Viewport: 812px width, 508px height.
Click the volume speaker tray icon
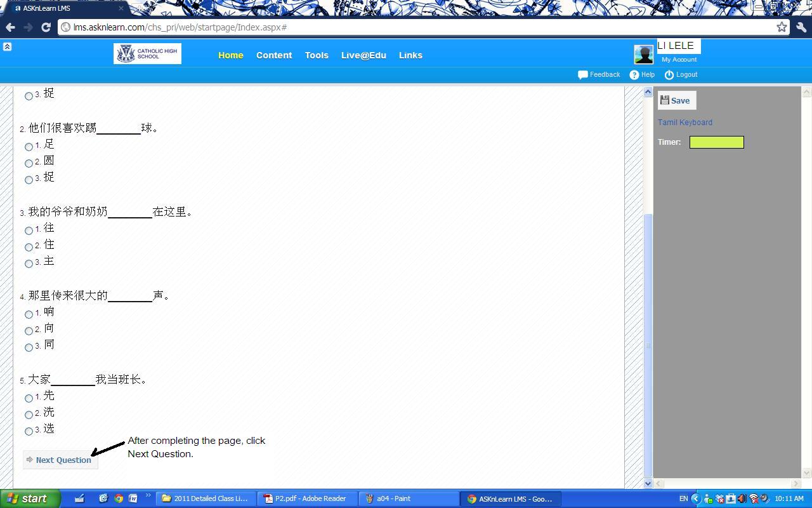[742, 498]
